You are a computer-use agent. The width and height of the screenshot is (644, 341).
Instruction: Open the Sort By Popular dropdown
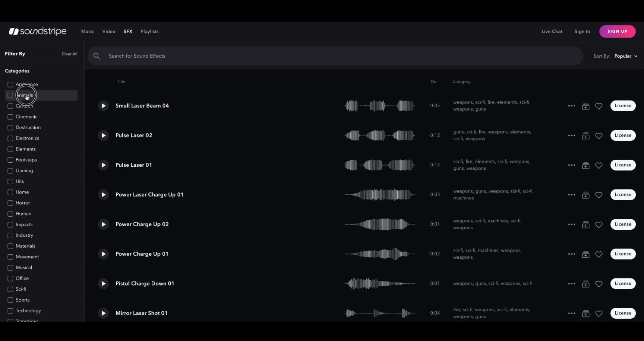(626, 56)
